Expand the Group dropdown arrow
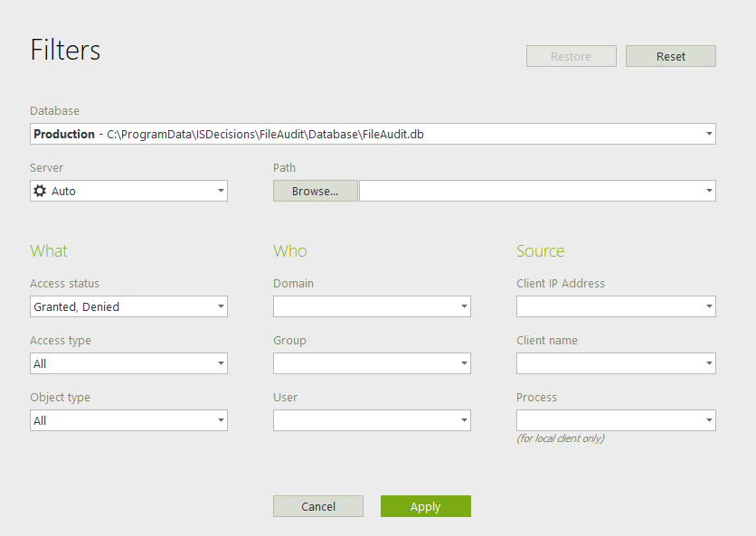 tap(464, 363)
